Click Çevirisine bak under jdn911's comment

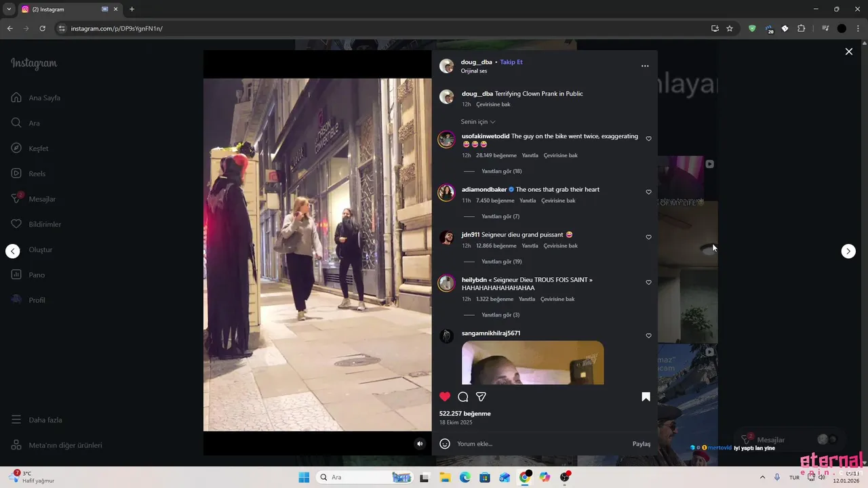[560, 246]
